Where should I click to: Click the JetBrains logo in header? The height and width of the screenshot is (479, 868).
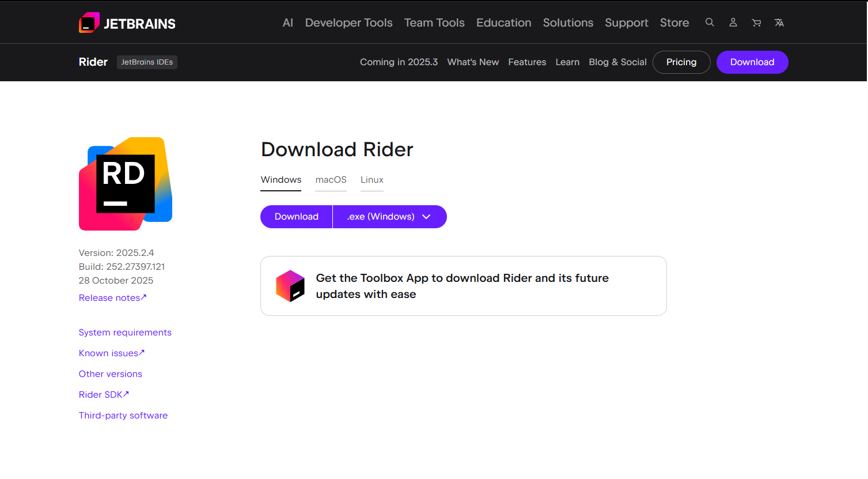127,23
